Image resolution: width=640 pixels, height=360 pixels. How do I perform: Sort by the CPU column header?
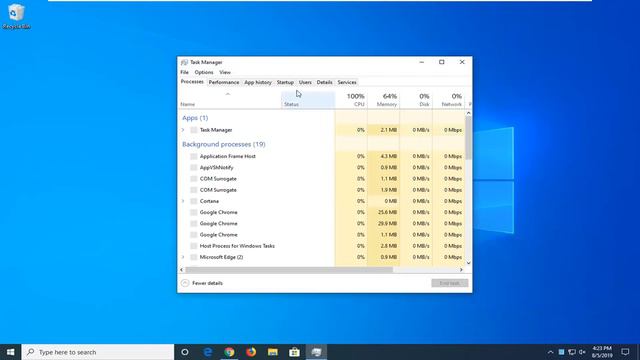[351, 100]
